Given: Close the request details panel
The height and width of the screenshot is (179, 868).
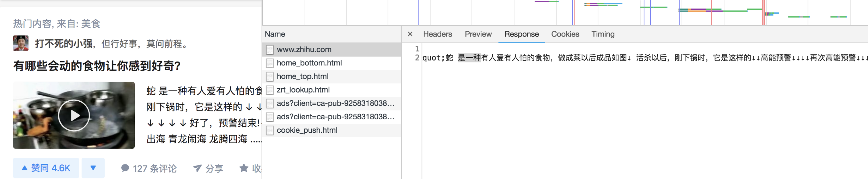Looking at the screenshot, I should 410,34.
